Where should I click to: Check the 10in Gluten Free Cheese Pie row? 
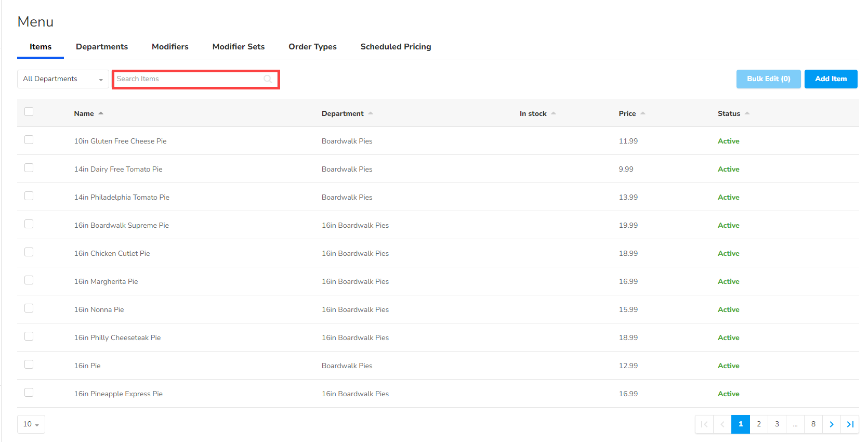click(x=29, y=140)
